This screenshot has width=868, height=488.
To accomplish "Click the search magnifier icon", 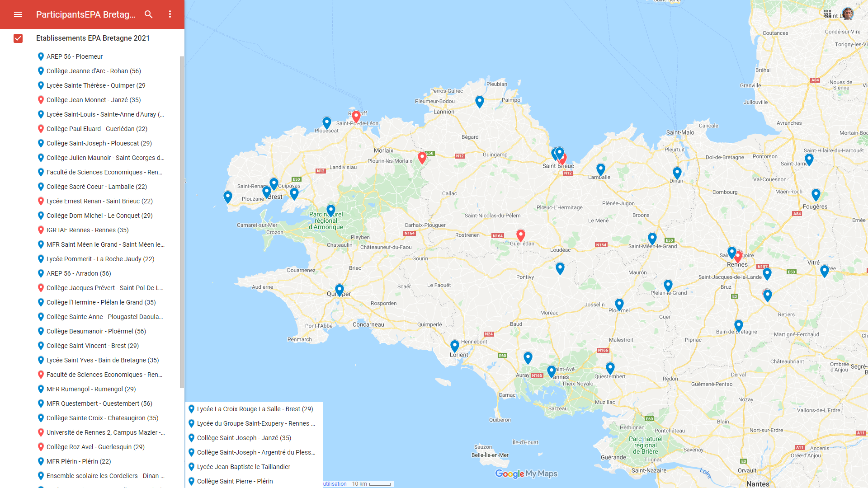I will [148, 14].
